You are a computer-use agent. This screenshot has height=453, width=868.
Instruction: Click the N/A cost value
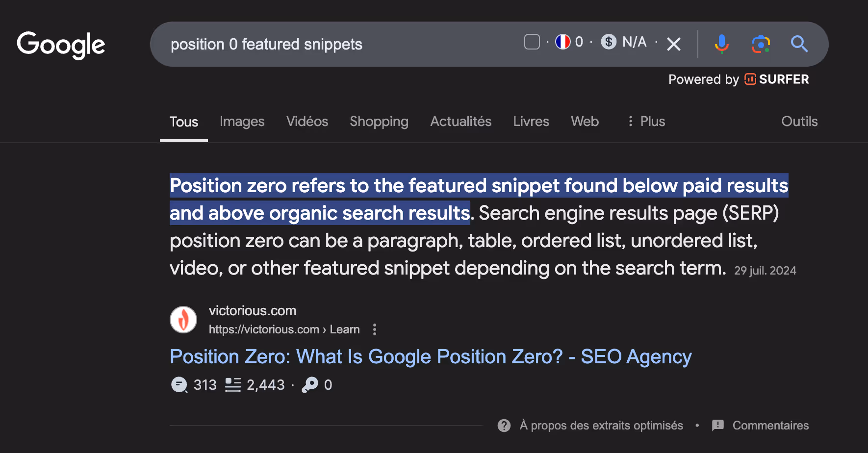click(635, 42)
